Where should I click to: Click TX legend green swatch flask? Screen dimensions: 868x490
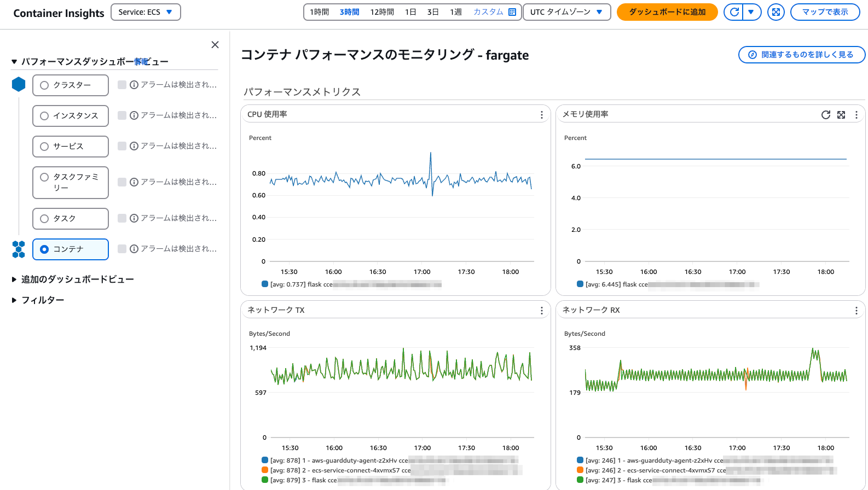click(265, 480)
